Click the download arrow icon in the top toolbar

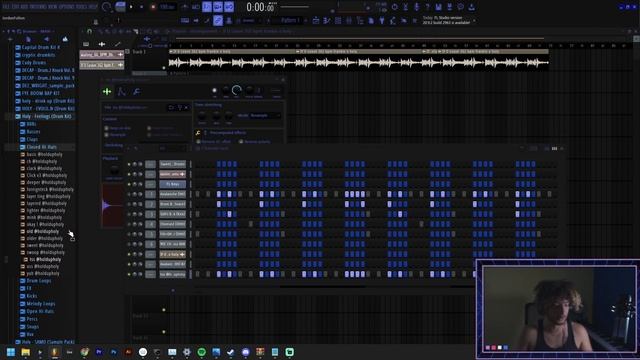point(471,7)
